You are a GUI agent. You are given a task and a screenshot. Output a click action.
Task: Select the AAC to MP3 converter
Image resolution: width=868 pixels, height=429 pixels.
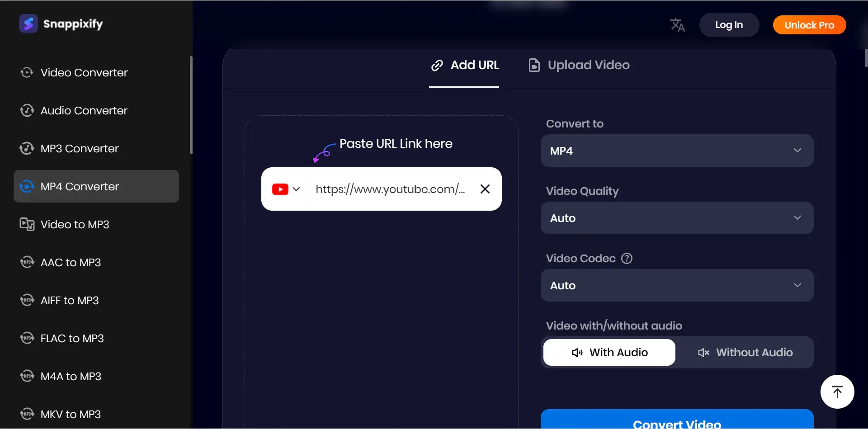(x=70, y=262)
